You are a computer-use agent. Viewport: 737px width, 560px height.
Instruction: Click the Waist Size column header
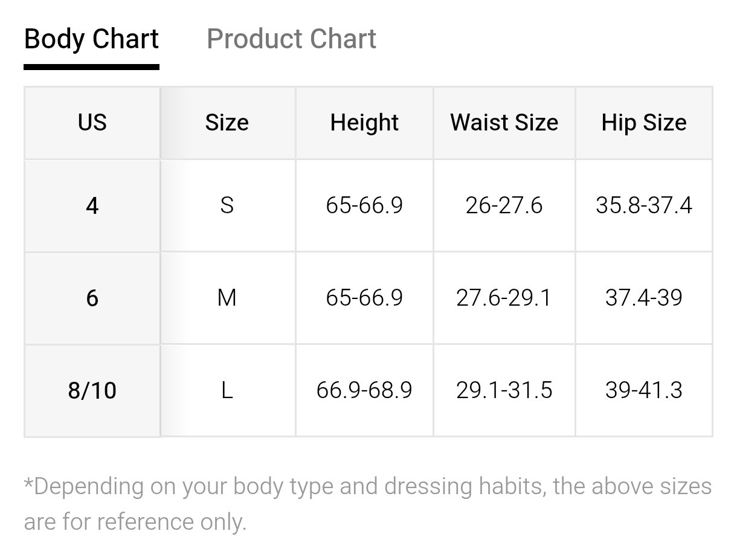504,123
